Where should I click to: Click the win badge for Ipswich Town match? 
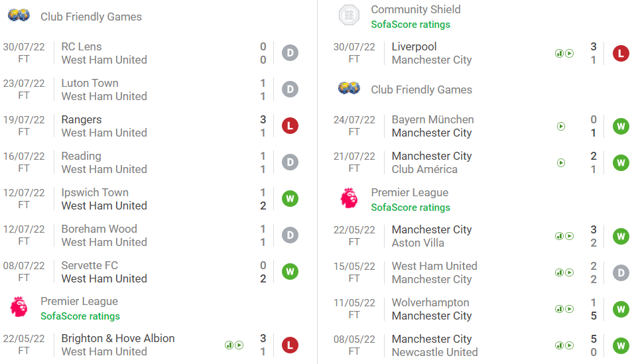(290, 199)
